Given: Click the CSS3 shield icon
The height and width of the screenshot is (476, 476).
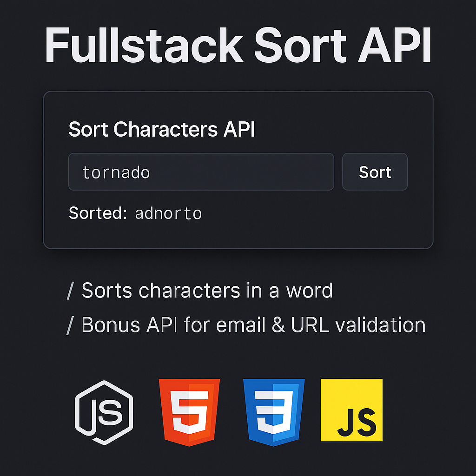Looking at the screenshot, I should tap(273, 411).
